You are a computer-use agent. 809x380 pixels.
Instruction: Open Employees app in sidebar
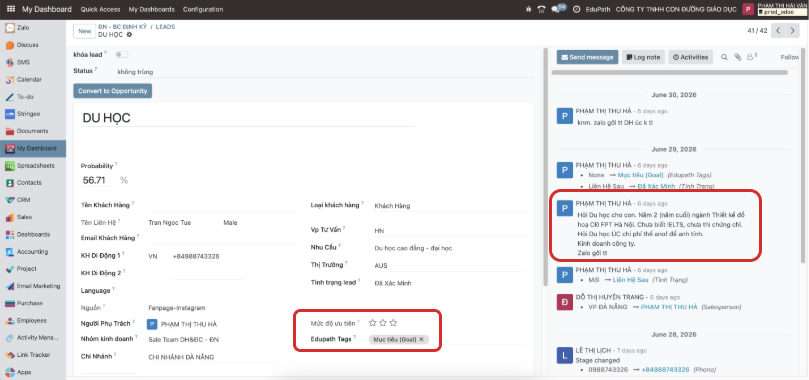coord(33,320)
